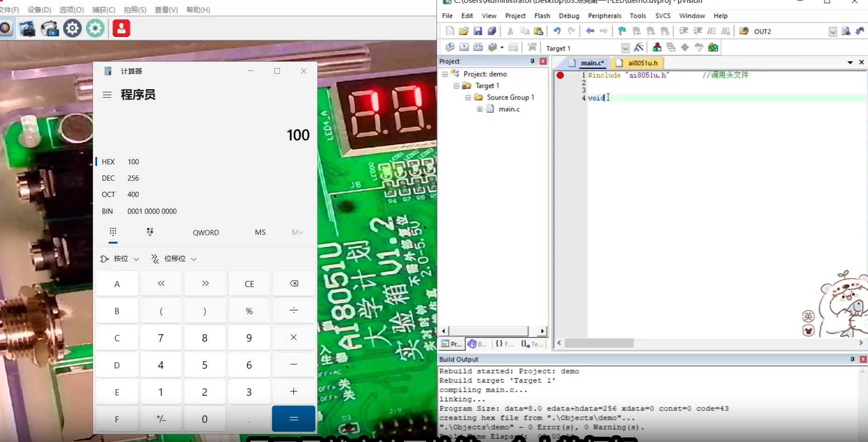Click the Paste icon in Keil toolbar
The width and height of the screenshot is (868, 442).
[x=539, y=31]
